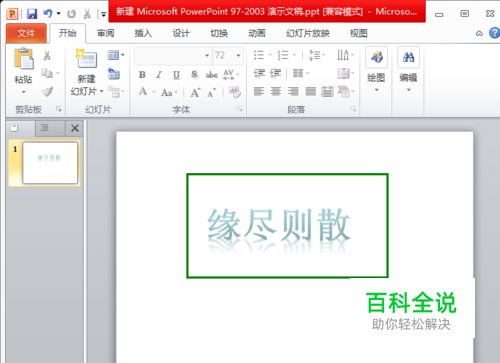The width and height of the screenshot is (500, 363).
Task: Click the Decrease Font Size icon
Action: (x=211, y=93)
